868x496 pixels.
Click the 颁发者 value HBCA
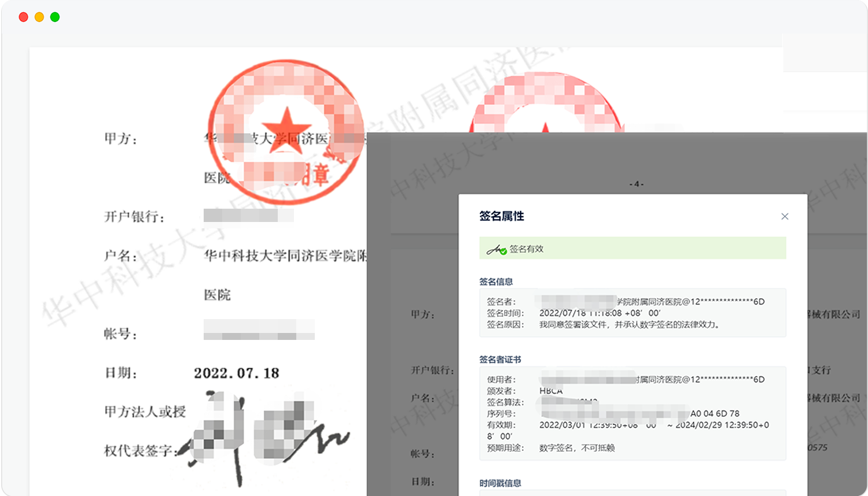click(x=551, y=391)
